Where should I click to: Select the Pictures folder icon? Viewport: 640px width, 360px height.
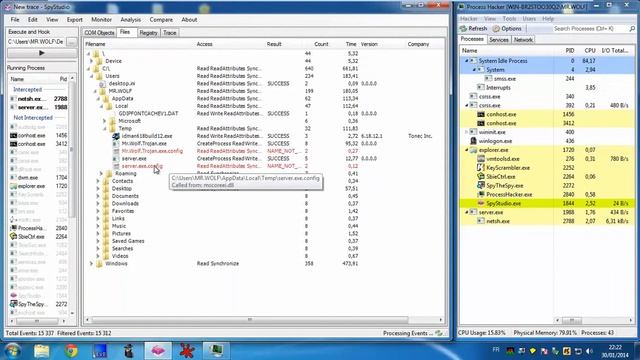pyautogui.click(x=106, y=233)
